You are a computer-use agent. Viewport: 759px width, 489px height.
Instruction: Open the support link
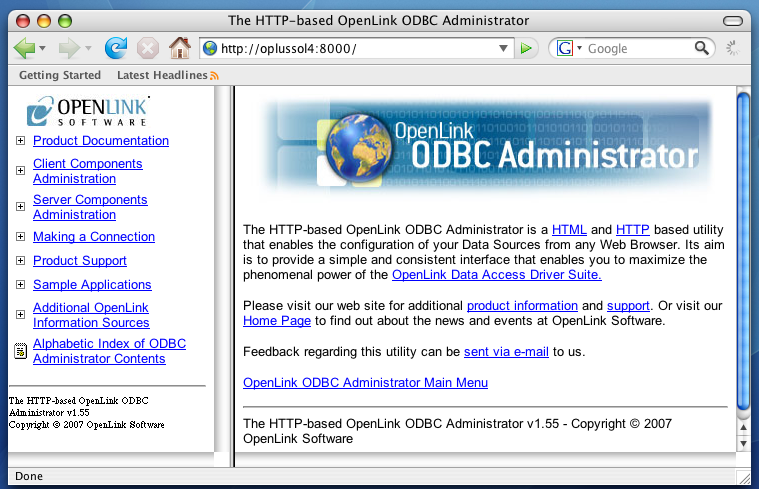628,306
